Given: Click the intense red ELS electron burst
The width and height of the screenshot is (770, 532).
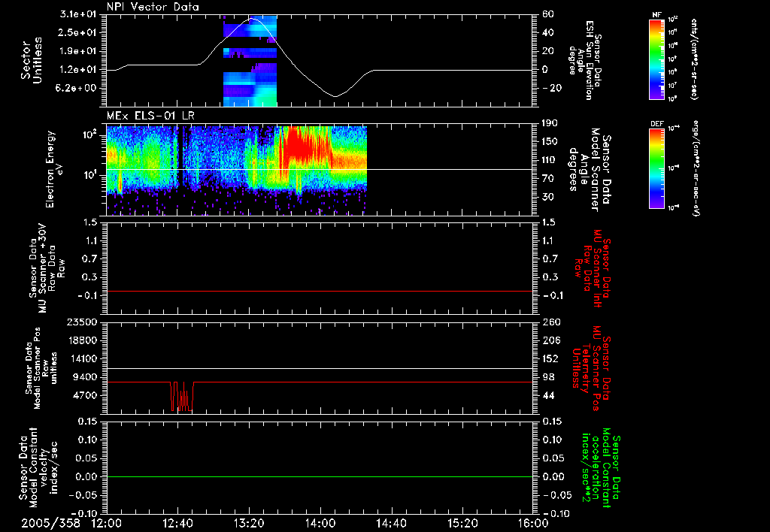Looking at the screenshot, I should 305,146.
